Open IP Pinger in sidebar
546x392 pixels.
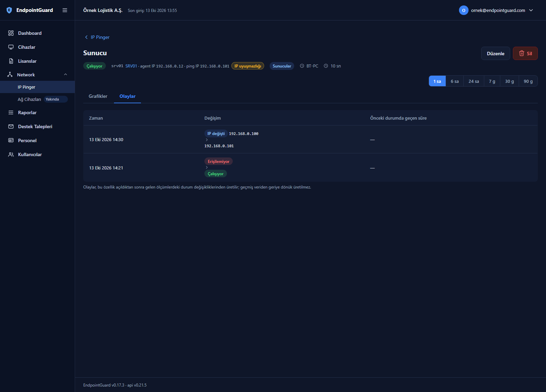point(38,87)
